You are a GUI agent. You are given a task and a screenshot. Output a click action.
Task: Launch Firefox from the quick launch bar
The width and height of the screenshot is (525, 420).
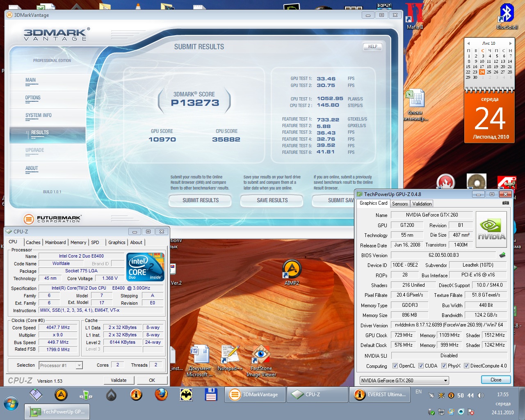(161, 395)
